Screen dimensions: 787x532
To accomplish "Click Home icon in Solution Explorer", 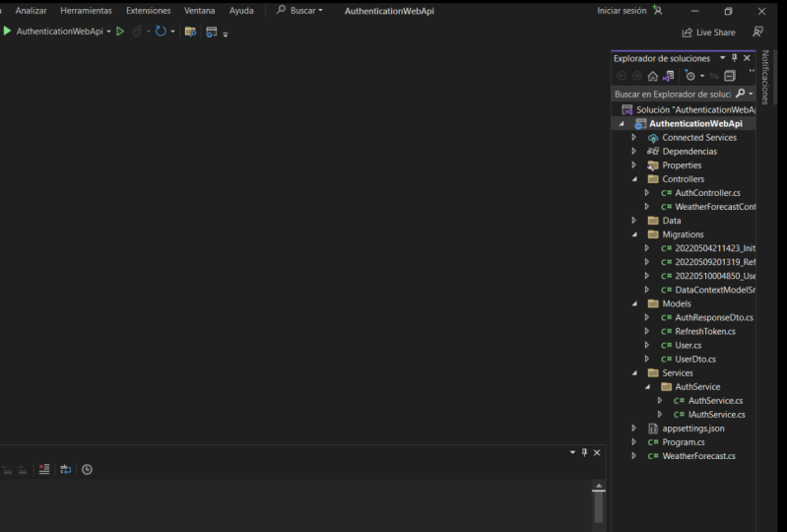I will click(652, 76).
